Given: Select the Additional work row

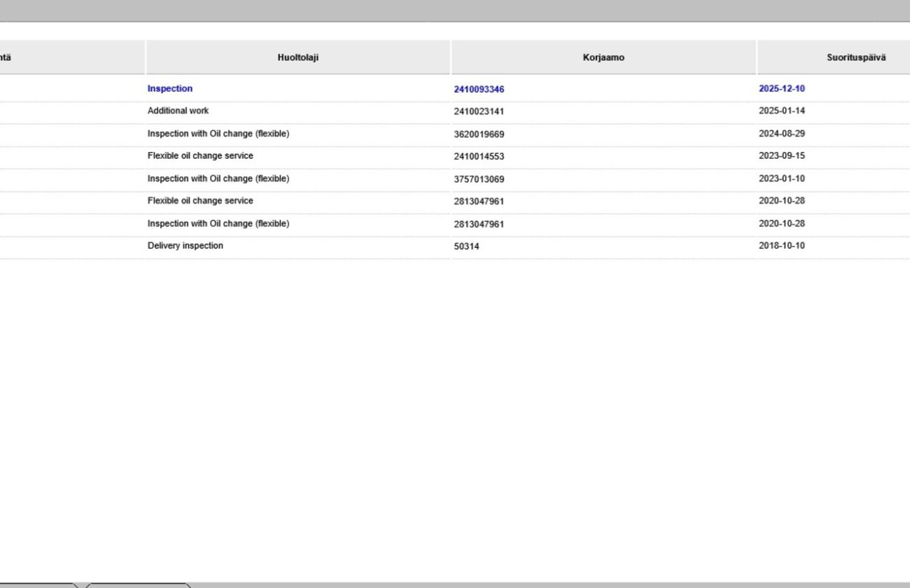Looking at the screenshot, I should click(178, 111).
